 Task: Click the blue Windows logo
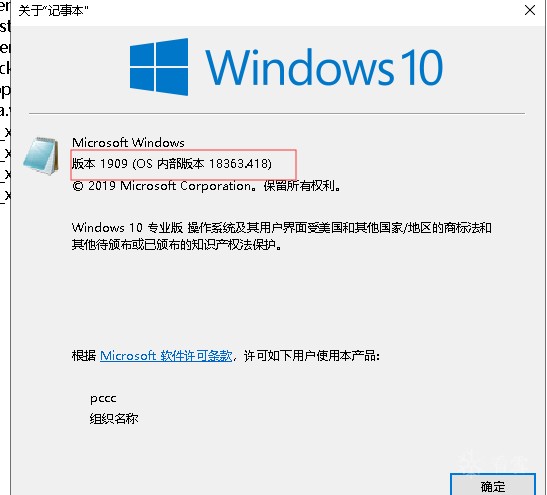coord(159,67)
